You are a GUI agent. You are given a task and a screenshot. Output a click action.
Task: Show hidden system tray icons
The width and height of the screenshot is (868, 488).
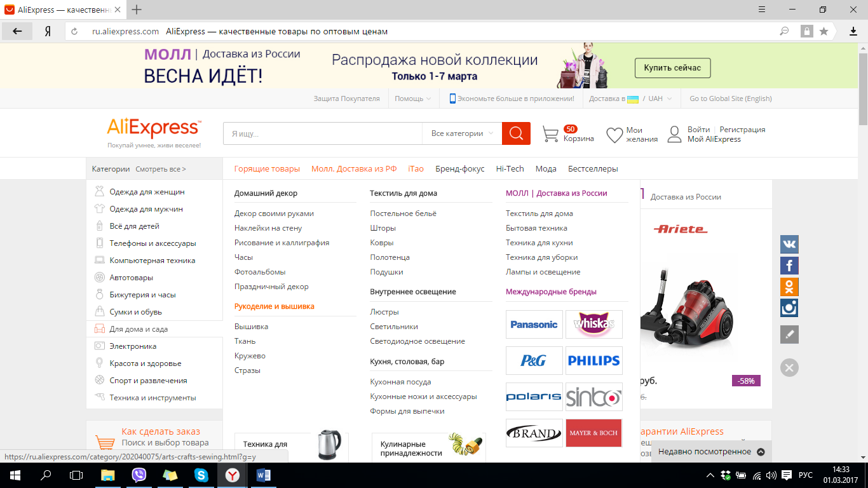[x=710, y=475]
